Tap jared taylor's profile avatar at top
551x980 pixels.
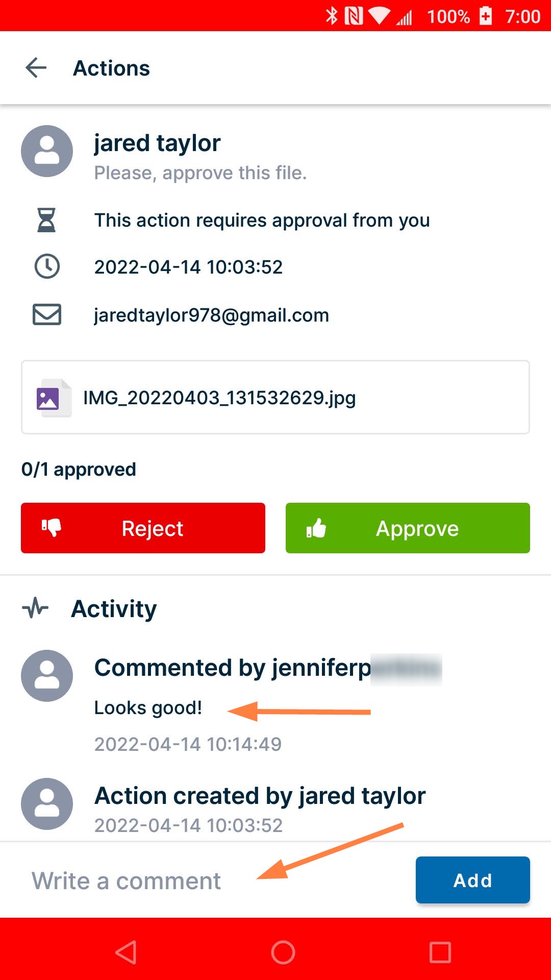click(x=47, y=151)
